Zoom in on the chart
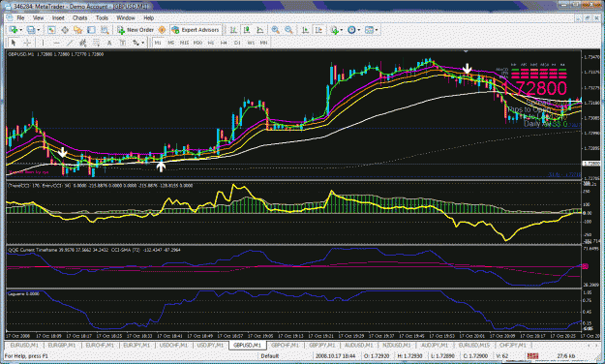Image resolution: width=605 pixels, height=364 pixels. [276, 30]
